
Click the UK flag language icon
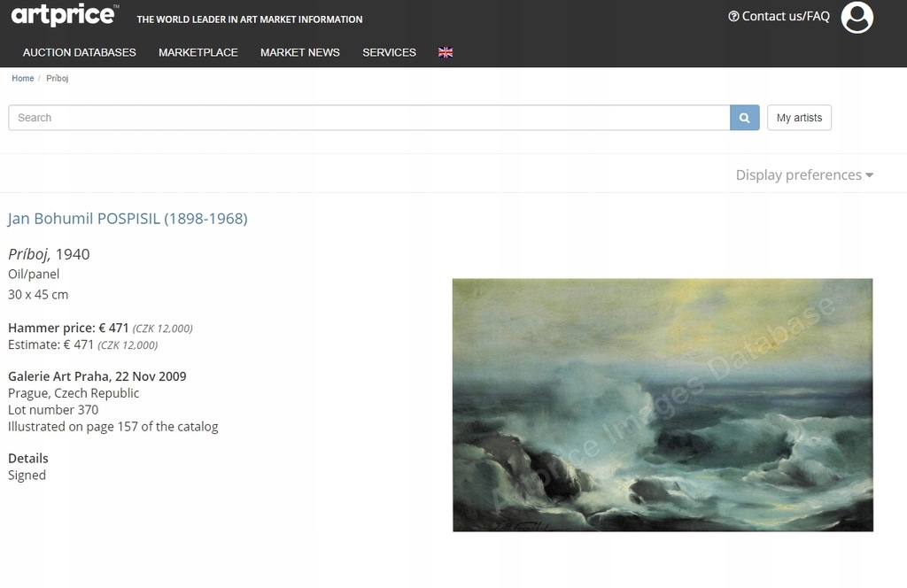[x=446, y=52]
